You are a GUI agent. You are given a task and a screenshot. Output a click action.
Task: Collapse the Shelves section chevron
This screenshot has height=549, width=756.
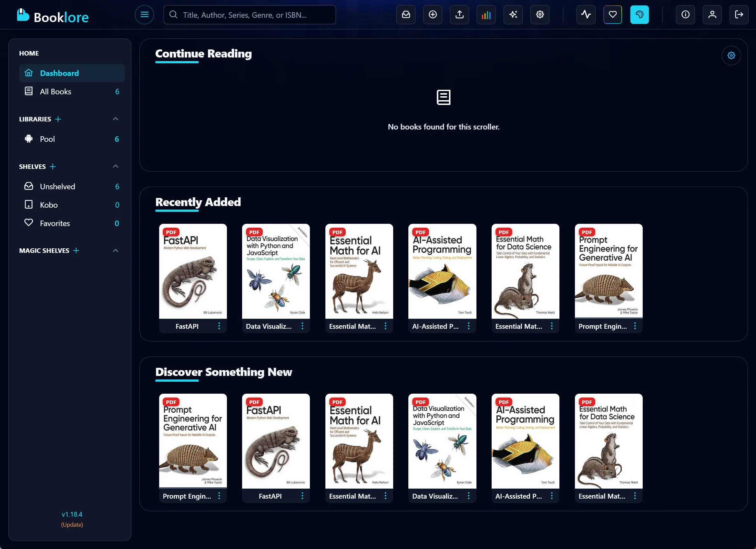click(116, 166)
